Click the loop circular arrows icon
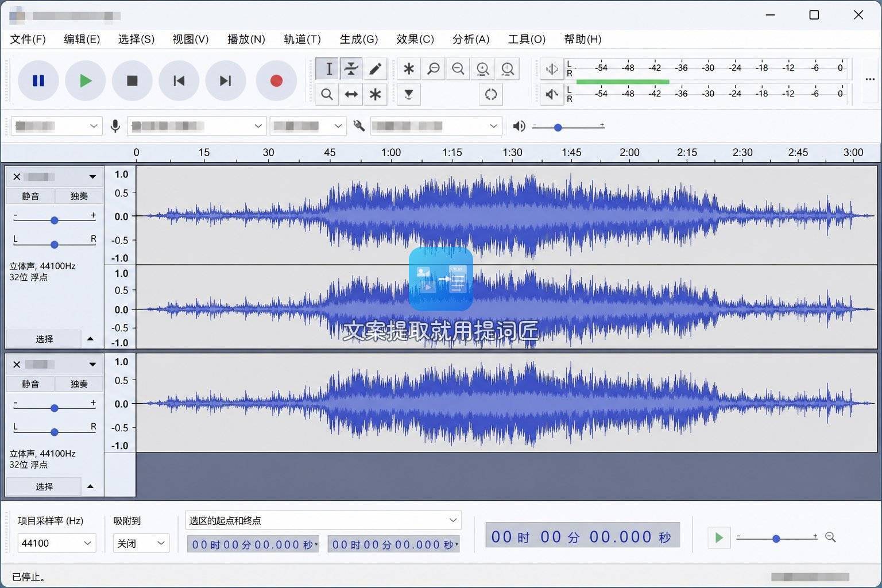882x588 pixels. [491, 94]
